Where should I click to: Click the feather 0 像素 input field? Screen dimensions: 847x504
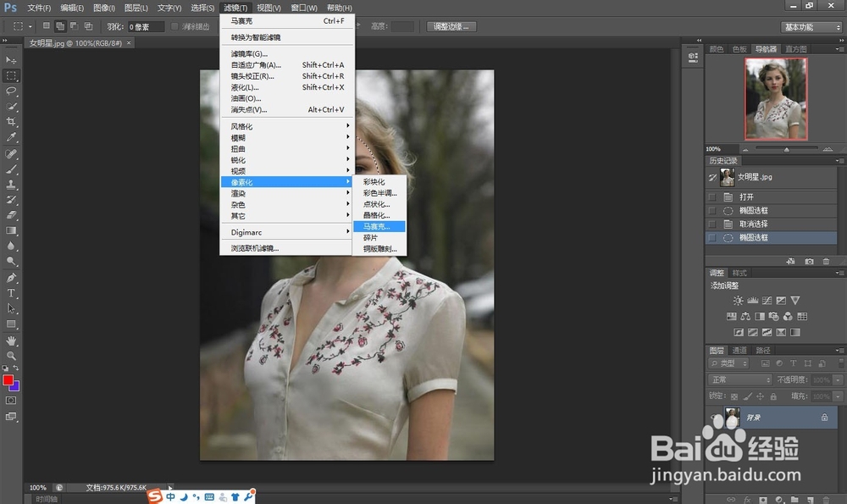click(146, 27)
